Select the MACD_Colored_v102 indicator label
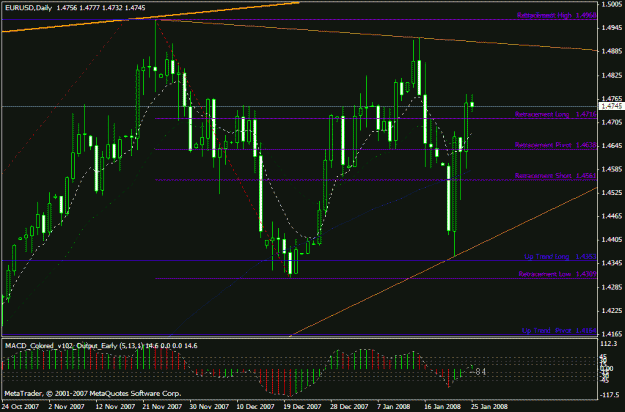This screenshot has height=412, width=625. 101,346
